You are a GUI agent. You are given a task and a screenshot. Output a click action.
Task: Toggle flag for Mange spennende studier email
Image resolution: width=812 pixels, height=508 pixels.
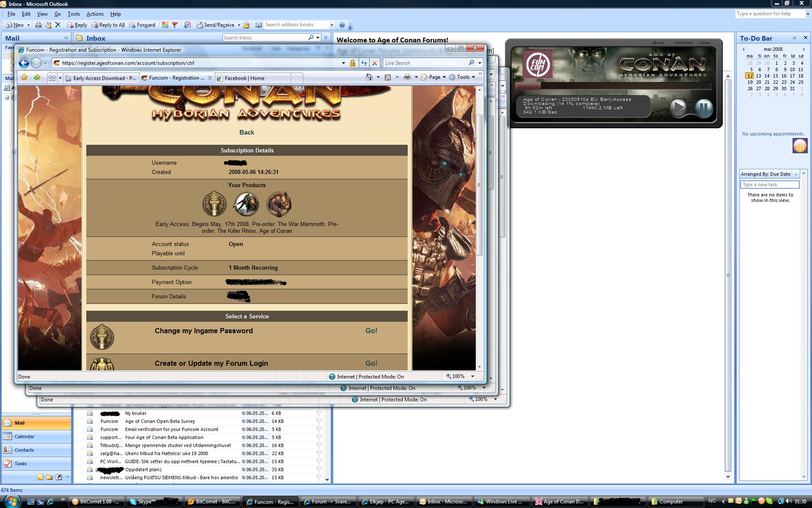(x=319, y=445)
